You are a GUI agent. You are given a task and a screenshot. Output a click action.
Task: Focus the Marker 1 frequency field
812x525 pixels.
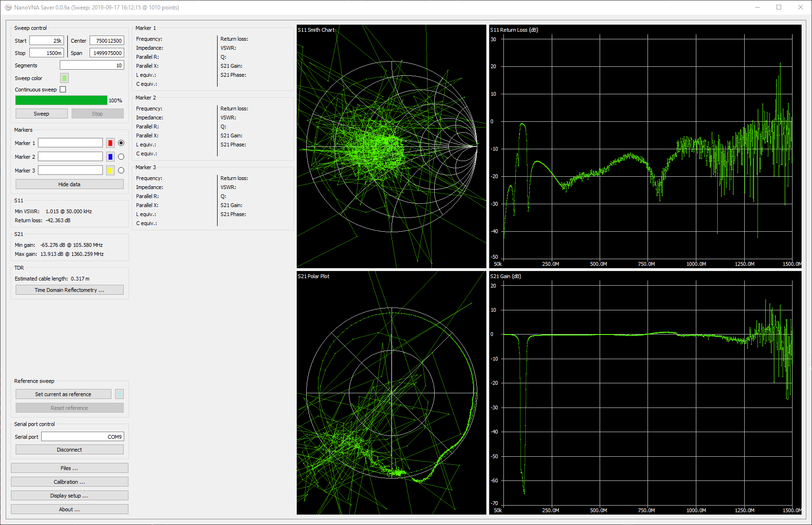point(70,143)
